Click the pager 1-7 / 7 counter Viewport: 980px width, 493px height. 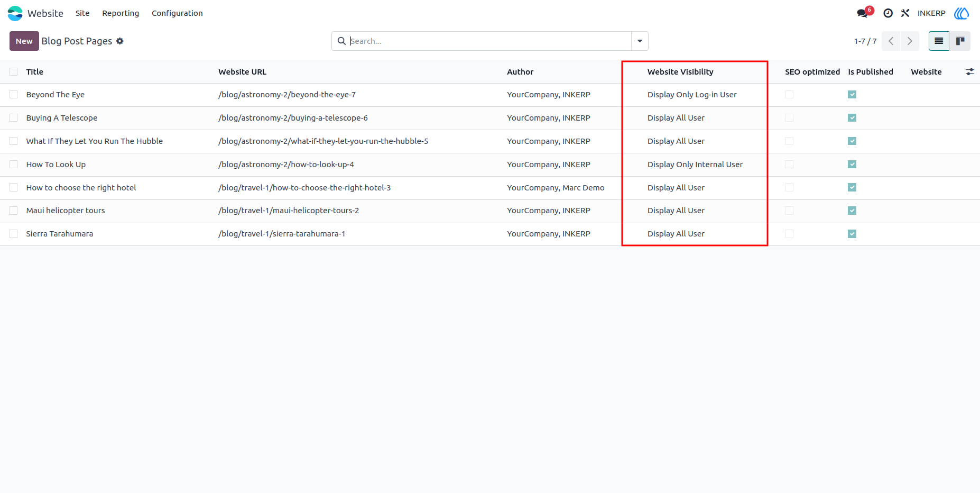(865, 41)
